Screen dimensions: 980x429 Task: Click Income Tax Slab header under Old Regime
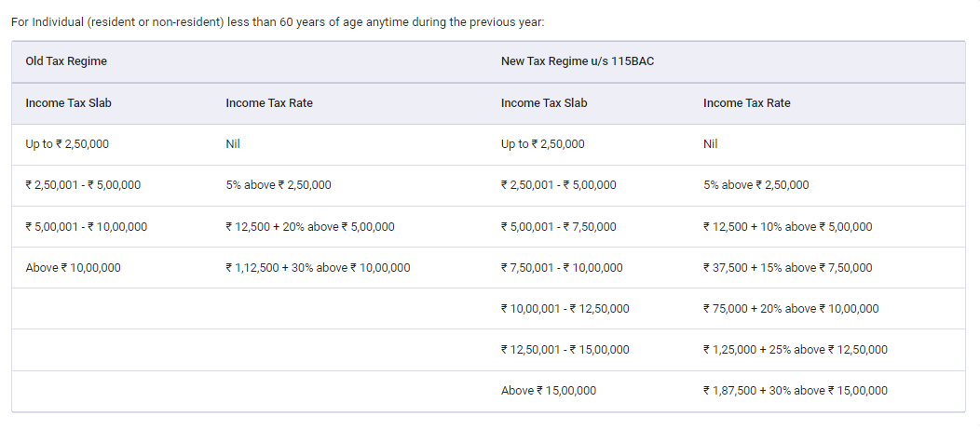68,103
